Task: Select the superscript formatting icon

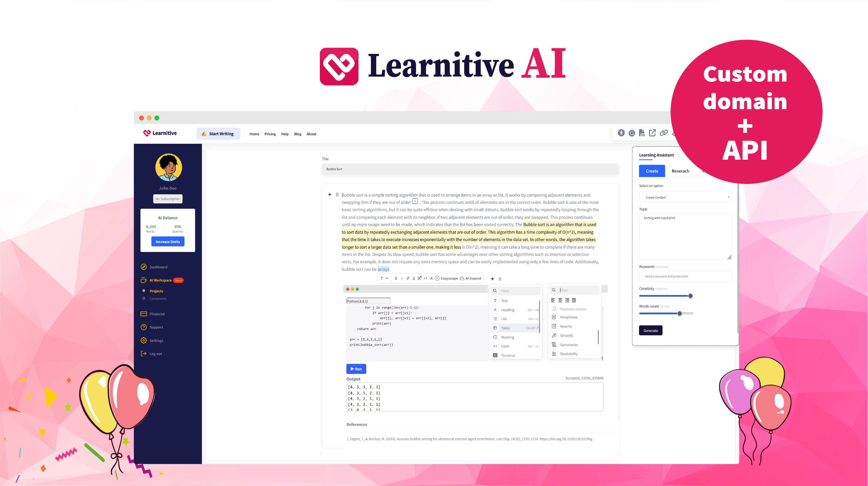Action: (x=420, y=278)
